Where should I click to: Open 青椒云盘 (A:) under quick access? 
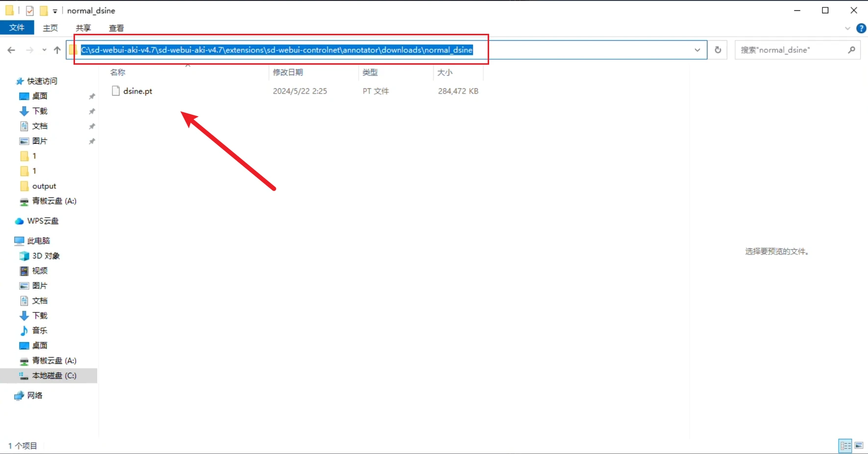click(x=54, y=201)
